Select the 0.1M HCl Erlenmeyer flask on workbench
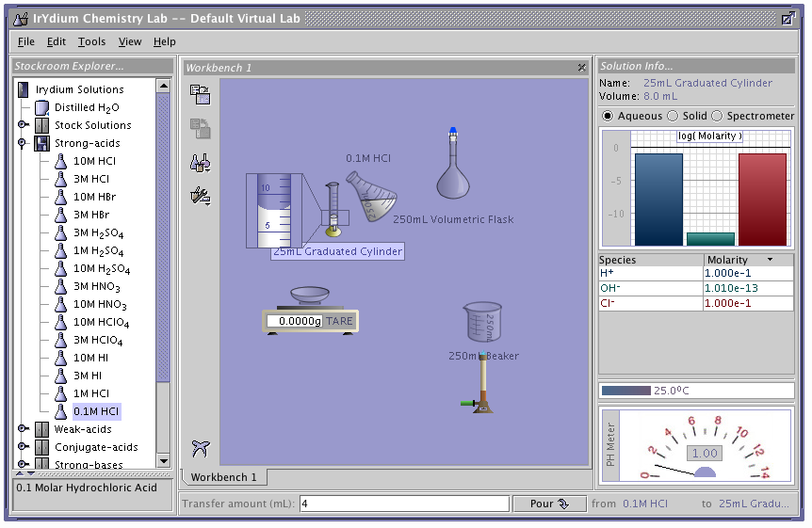The height and width of the screenshot is (528, 812). 371,198
